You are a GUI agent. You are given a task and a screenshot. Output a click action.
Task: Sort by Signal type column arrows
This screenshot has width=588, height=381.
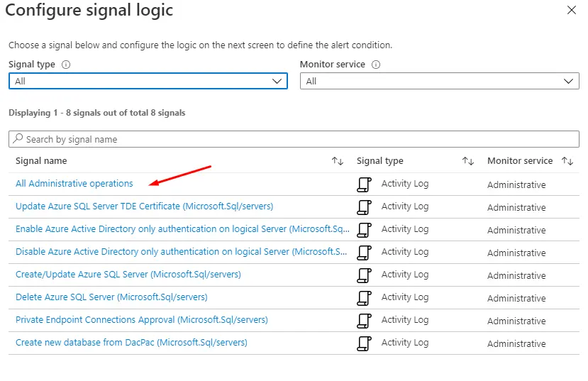pos(468,161)
